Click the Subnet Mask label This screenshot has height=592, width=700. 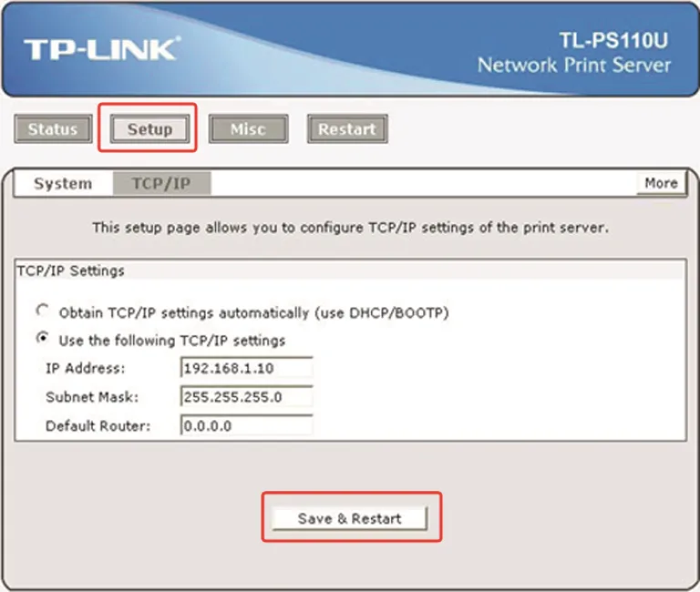pyautogui.click(x=92, y=397)
